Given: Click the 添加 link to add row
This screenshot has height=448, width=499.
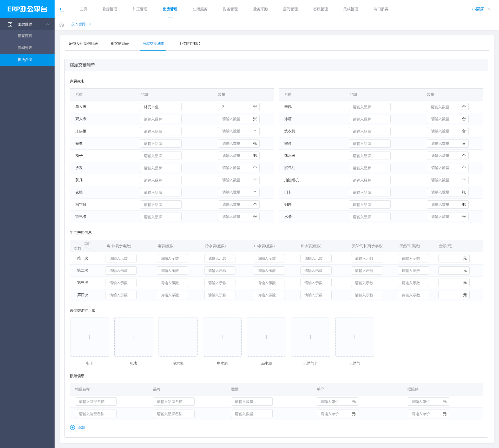Looking at the screenshot, I should pos(81,427).
